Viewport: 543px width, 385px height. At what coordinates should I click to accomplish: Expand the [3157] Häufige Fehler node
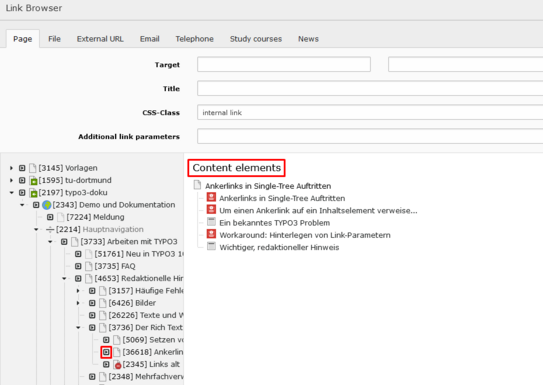[x=78, y=291]
